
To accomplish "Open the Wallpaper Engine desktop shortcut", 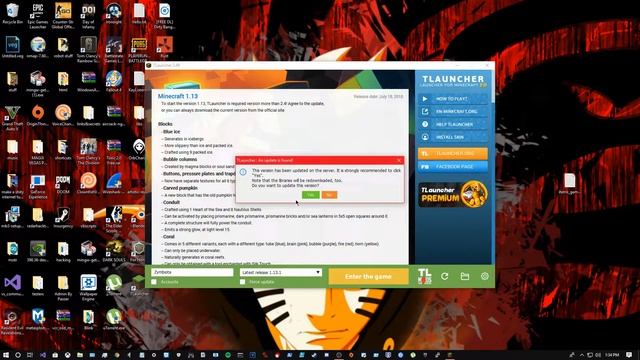I will click(88, 287).
